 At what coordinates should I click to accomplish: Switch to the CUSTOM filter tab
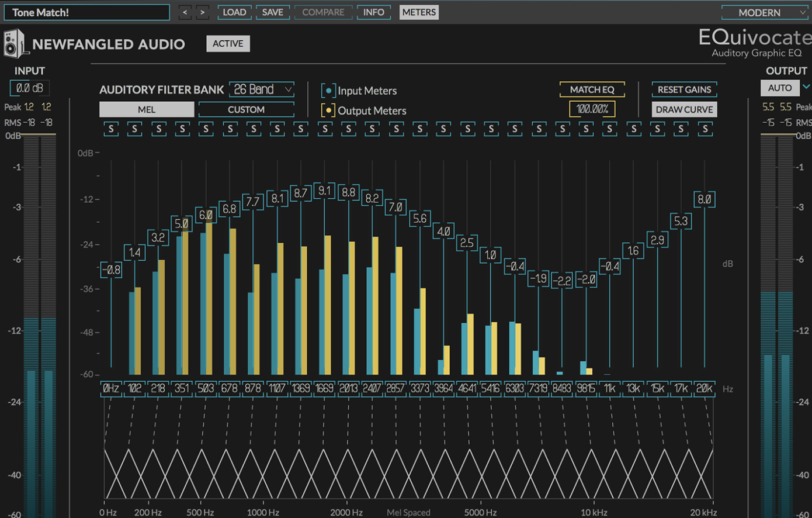click(246, 109)
